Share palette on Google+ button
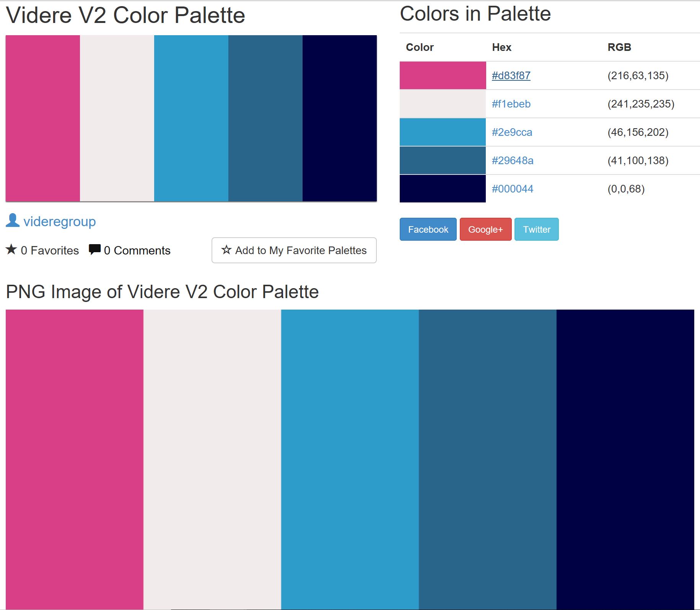 pos(485,229)
